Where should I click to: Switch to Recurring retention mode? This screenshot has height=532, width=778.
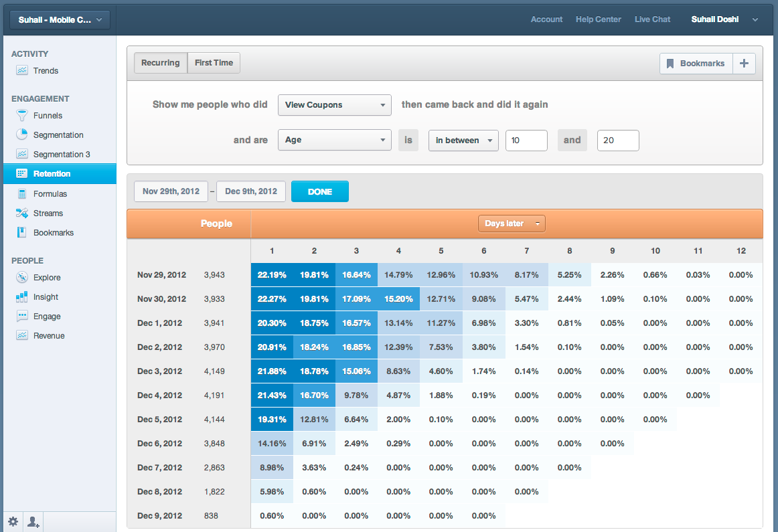(160, 63)
